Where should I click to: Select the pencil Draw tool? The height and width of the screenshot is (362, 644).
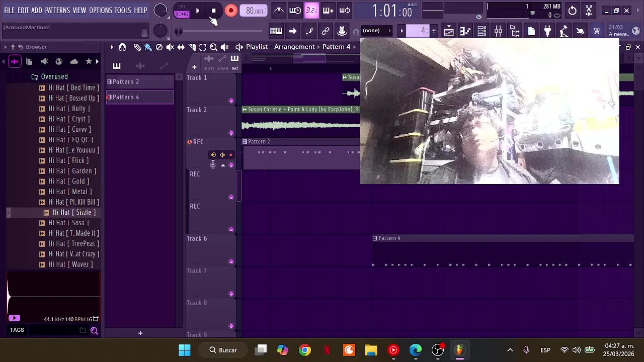[x=137, y=47]
